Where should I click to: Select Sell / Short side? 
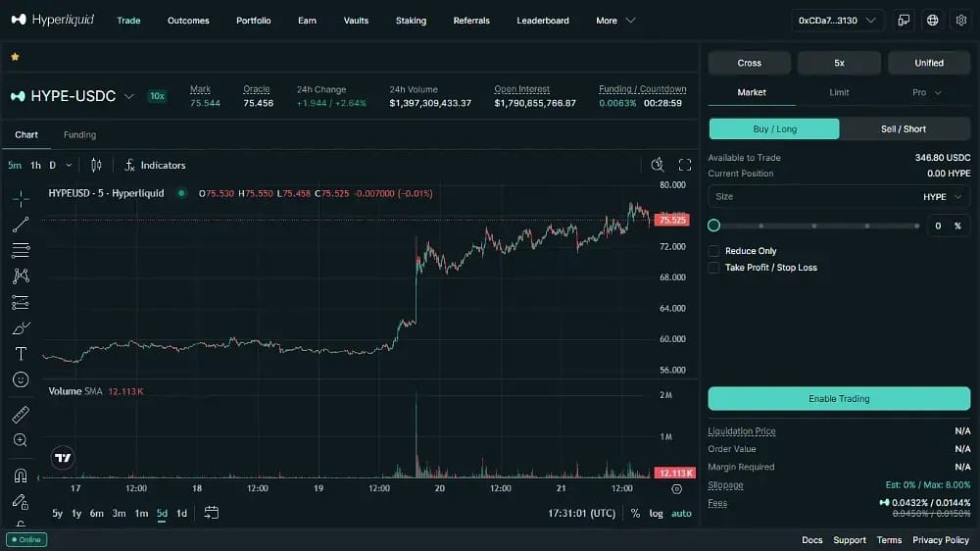[x=904, y=128]
